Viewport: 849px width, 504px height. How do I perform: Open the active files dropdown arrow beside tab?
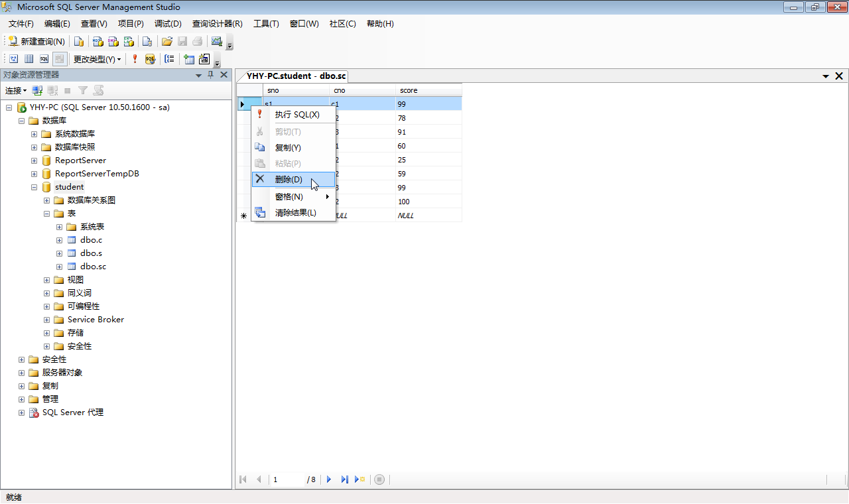click(826, 76)
